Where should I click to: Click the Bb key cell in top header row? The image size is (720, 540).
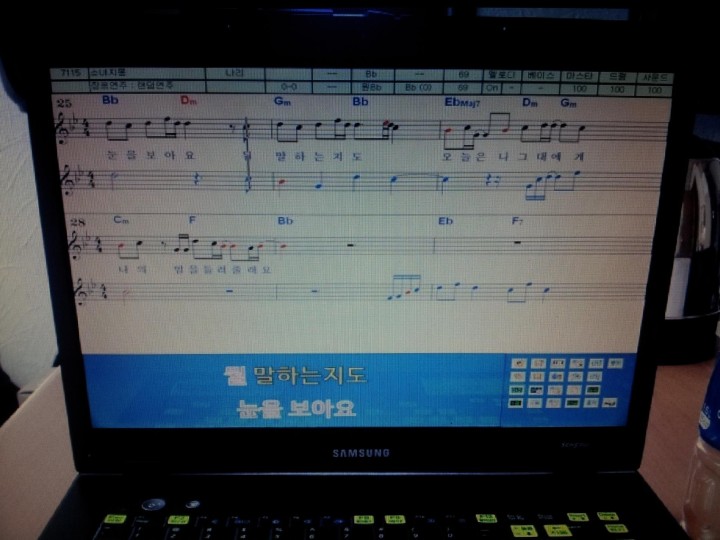tap(372, 74)
